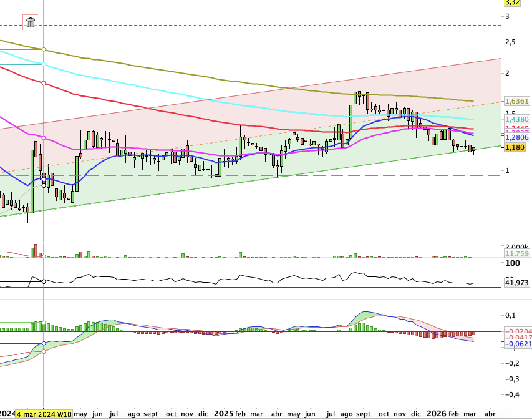
Task: Click the blue MACD line cursor marker
Action: pos(44,343)
